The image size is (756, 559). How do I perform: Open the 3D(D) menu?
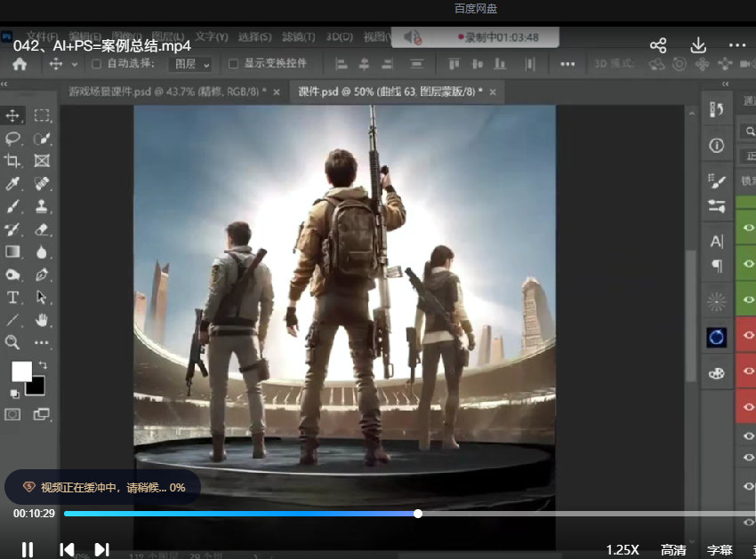340,37
